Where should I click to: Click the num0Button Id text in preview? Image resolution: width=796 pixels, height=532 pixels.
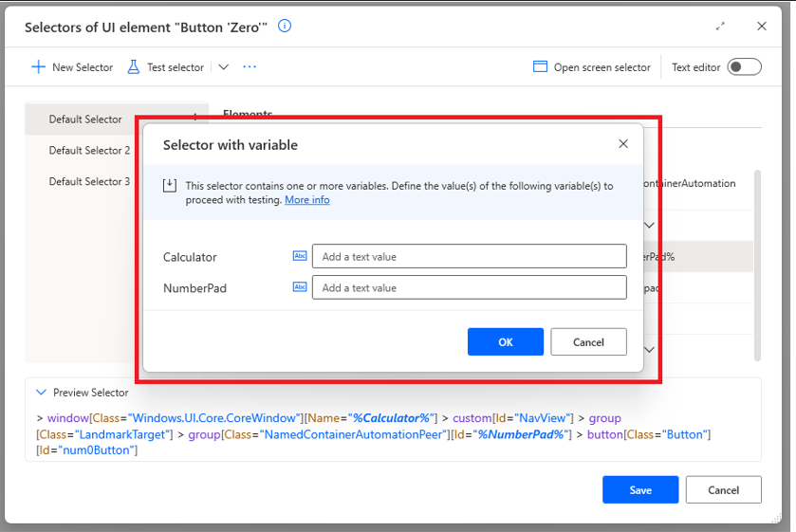click(97, 450)
